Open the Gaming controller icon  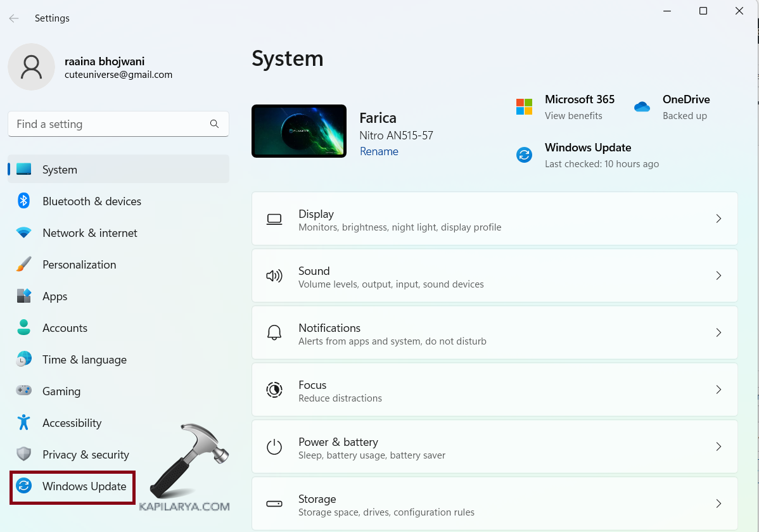(x=24, y=391)
